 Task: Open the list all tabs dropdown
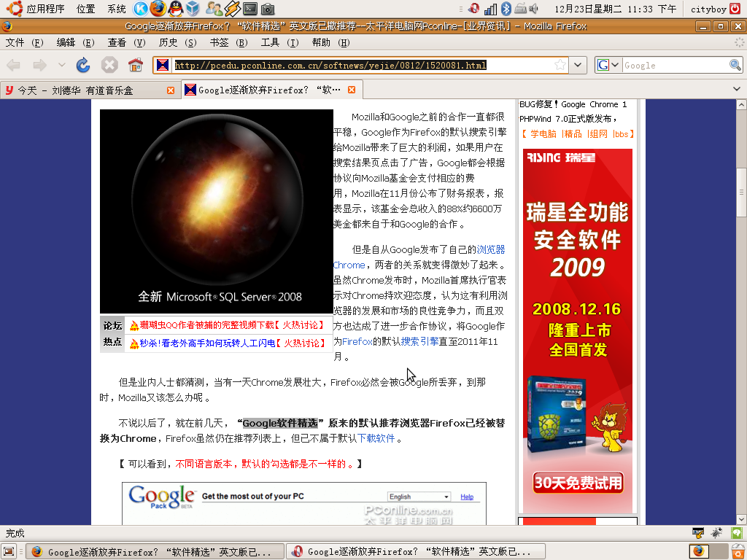(x=737, y=89)
